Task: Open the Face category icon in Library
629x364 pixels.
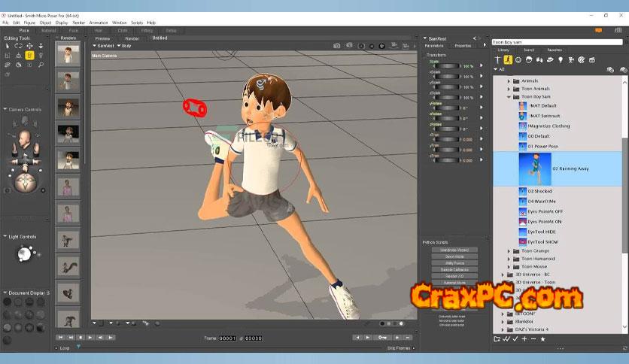Action: click(518, 59)
